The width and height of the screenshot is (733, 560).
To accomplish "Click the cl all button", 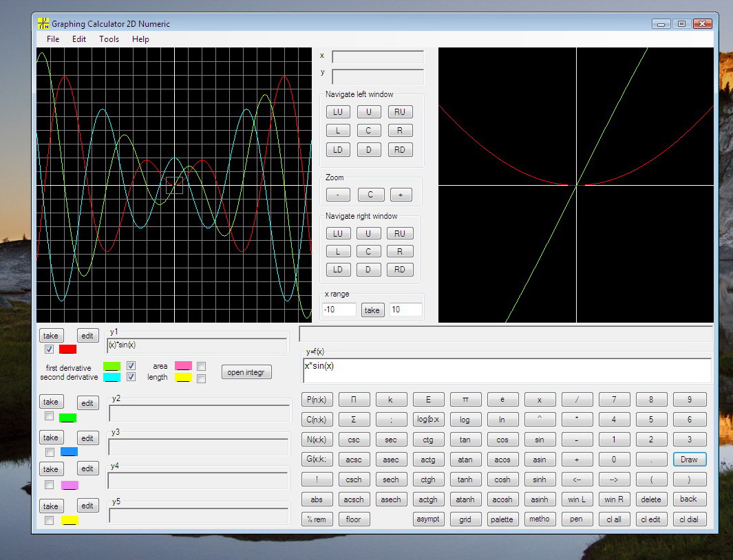I will [x=614, y=519].
